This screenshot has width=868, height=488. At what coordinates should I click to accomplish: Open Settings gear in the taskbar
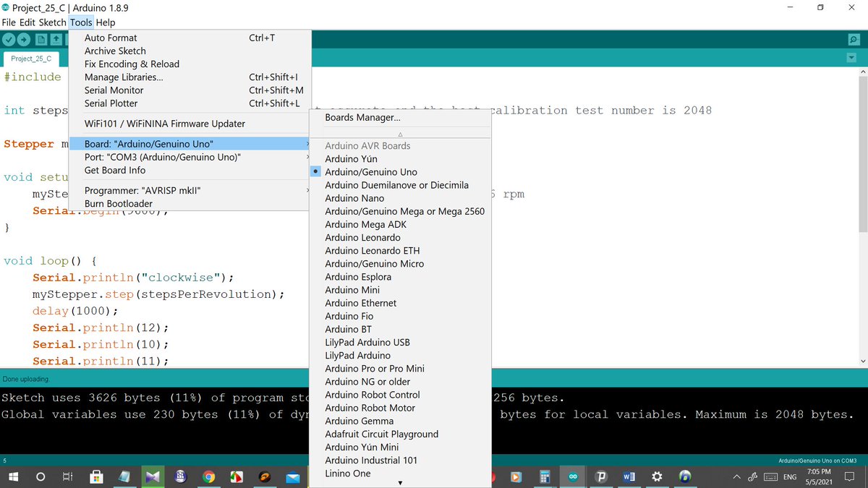tap(657, 477)
